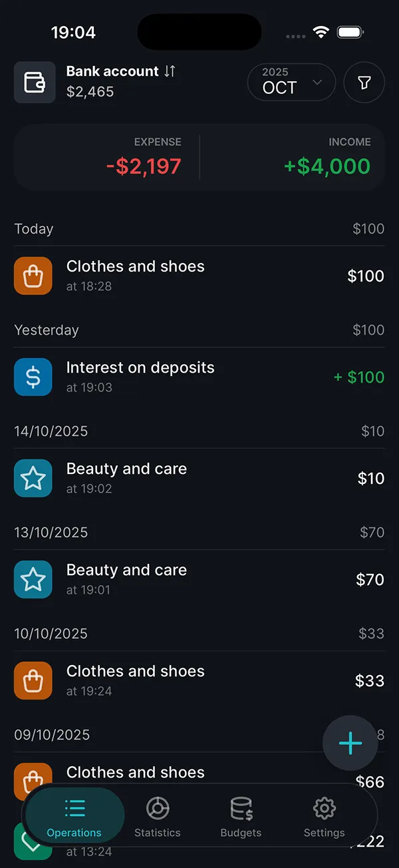Viewport: 399px width, 868px height.
Task: Switch accounts using Bank account arrows
Action: click(x=170, y=71)
